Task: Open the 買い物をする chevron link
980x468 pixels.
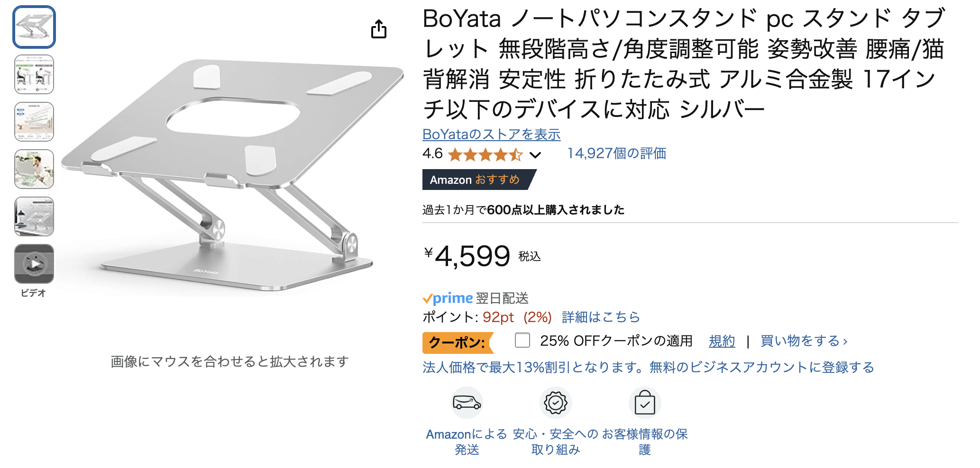Action: (x=804, y=341)
